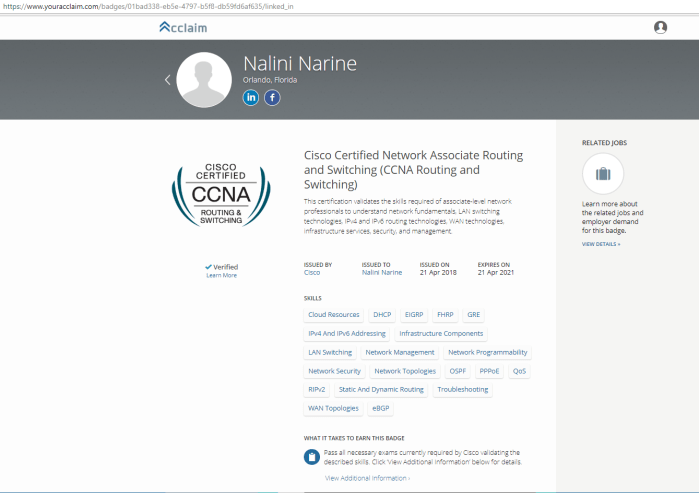
Task: Open the Learn More link under Verified
Action: click(221, 275)
